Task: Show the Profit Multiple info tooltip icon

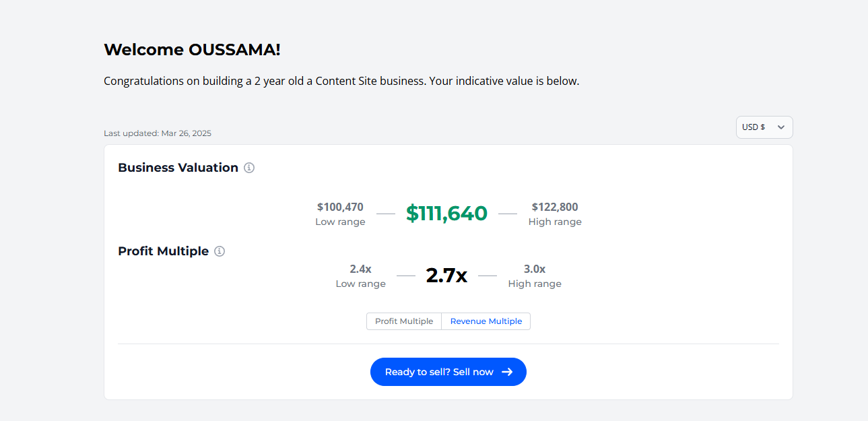Action: pyautogui.click(x=220, y=251)
